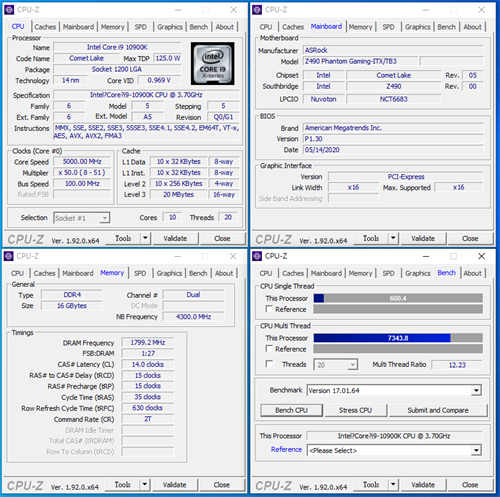Click Submit and Compare button
Image resolution: width=500 pixels, height=497 pixels.
pyautogui.click(x=438, y=410)
